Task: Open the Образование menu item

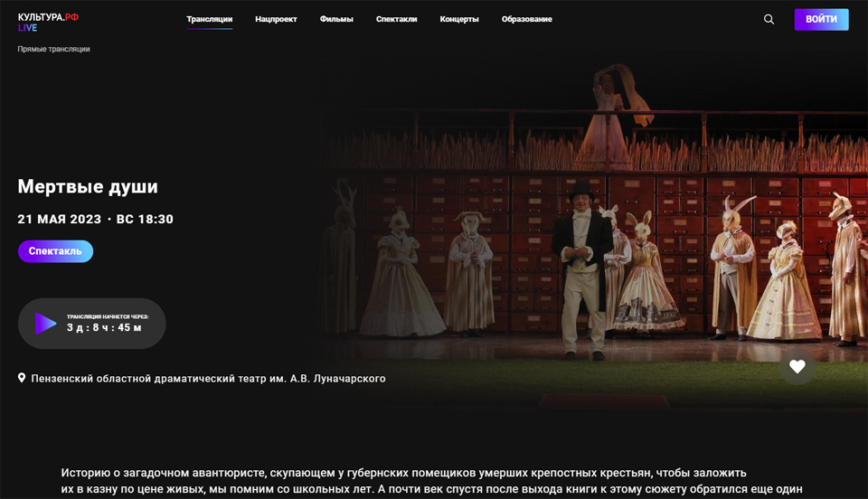Action: [x=526, y=19]
